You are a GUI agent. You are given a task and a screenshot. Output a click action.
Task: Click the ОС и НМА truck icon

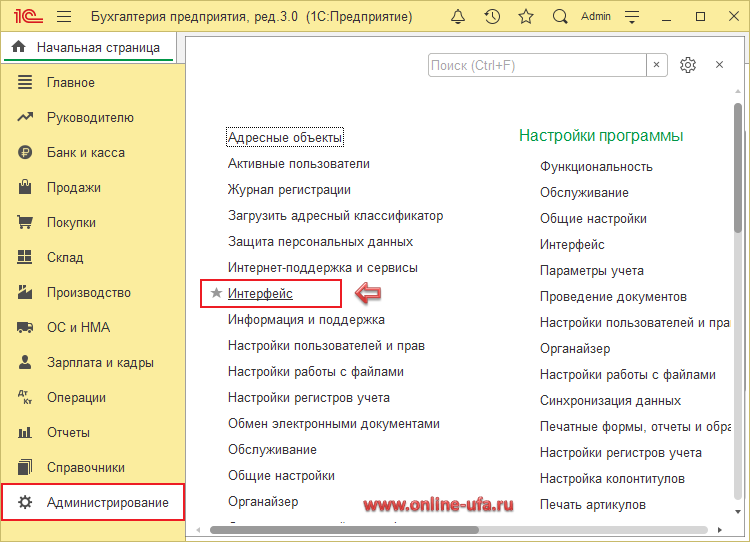tap(25, 328)
